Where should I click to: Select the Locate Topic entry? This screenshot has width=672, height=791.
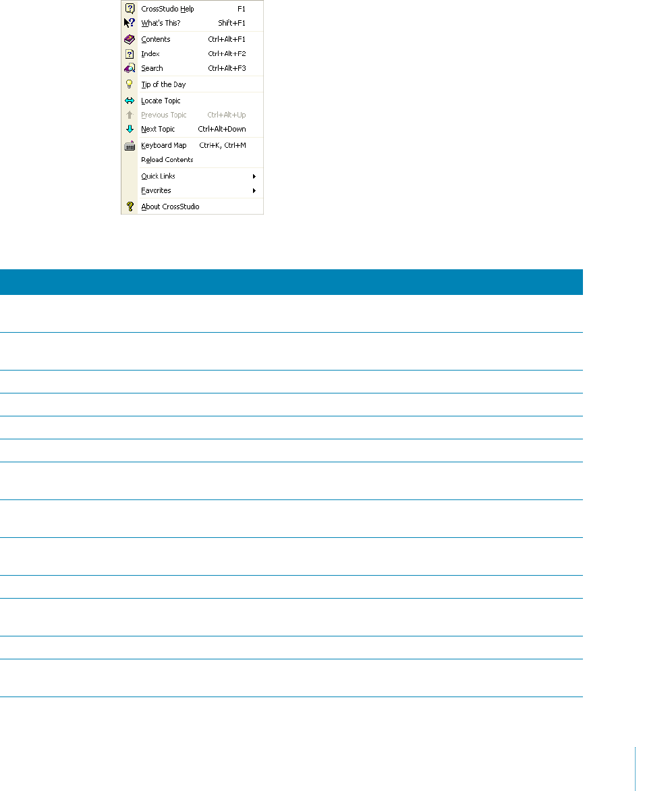click(192, 101)
